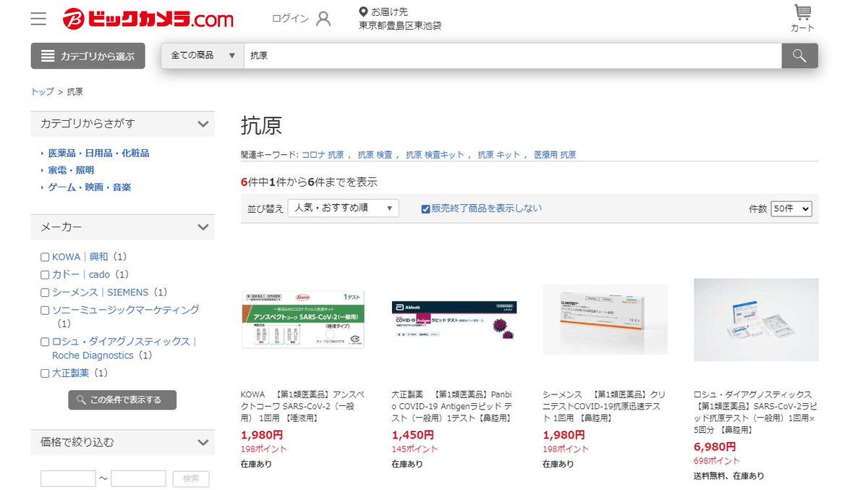Check the KOWA｜興和 maker checkbox
868x490 pixels.
[45, 257]
